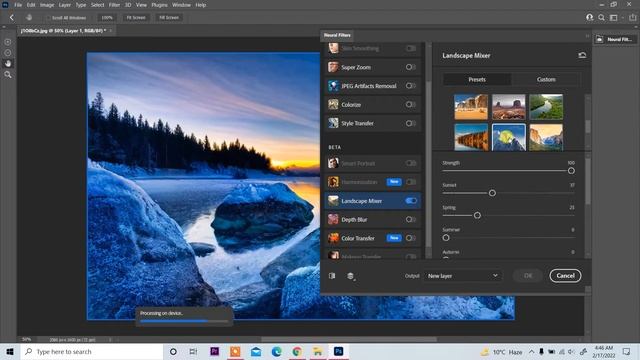
Task: Click the Fill Screen button
Action: click(x=169, y=18)
